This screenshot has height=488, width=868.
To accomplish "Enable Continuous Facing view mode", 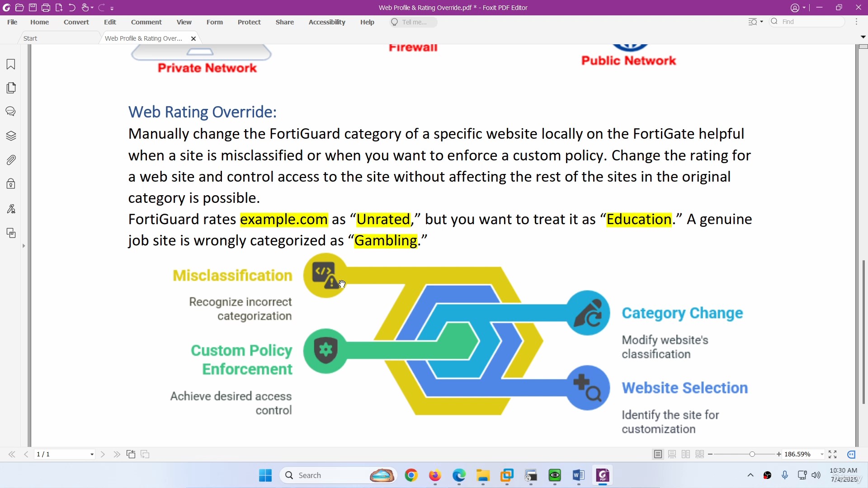I will (x=700, y=454).
